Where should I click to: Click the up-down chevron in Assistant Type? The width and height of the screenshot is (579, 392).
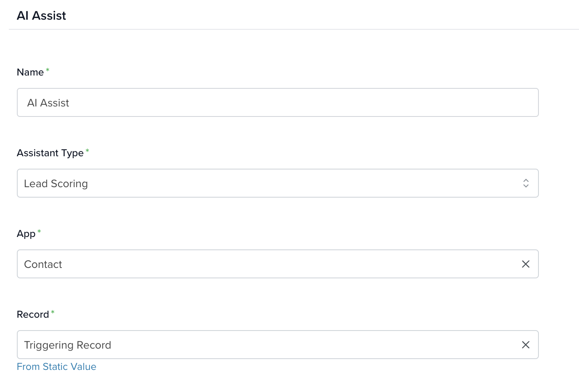[526, 183]
